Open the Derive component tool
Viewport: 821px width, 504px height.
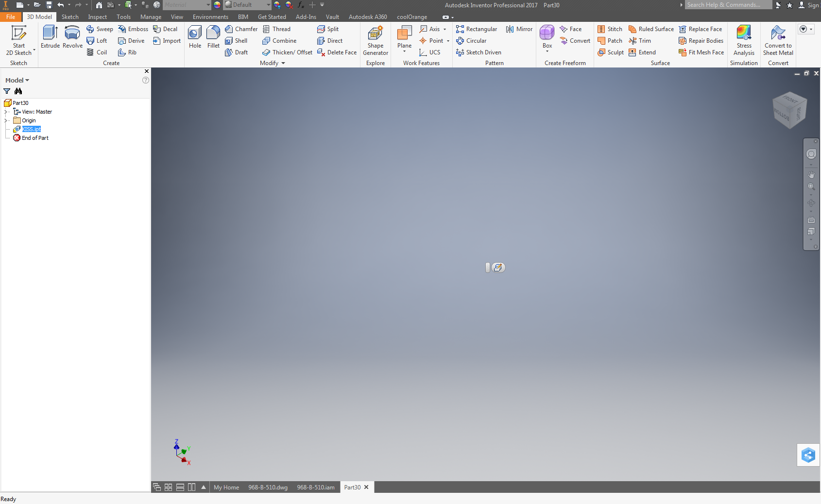131,41
